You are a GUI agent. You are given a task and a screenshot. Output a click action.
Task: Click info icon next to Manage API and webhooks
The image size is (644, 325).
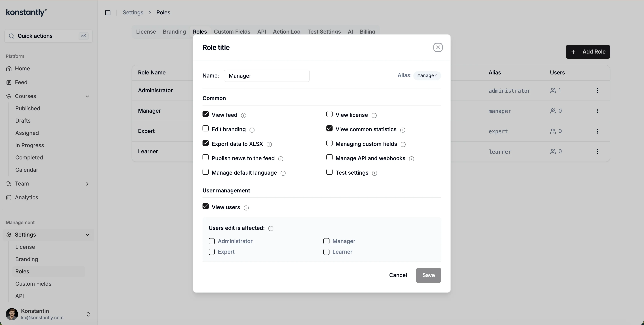[412, 159]
